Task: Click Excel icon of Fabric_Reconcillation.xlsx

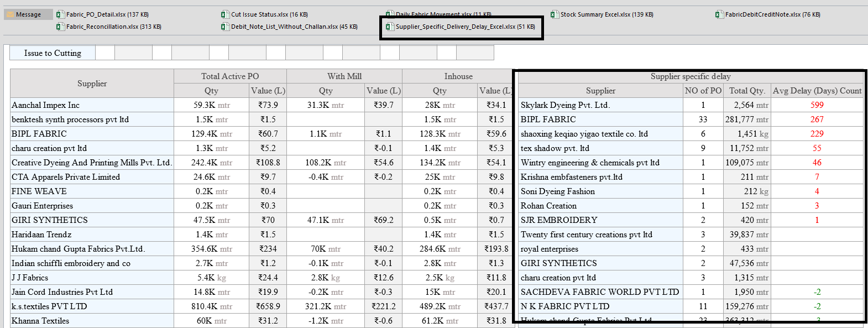Action: click(61, 27)
